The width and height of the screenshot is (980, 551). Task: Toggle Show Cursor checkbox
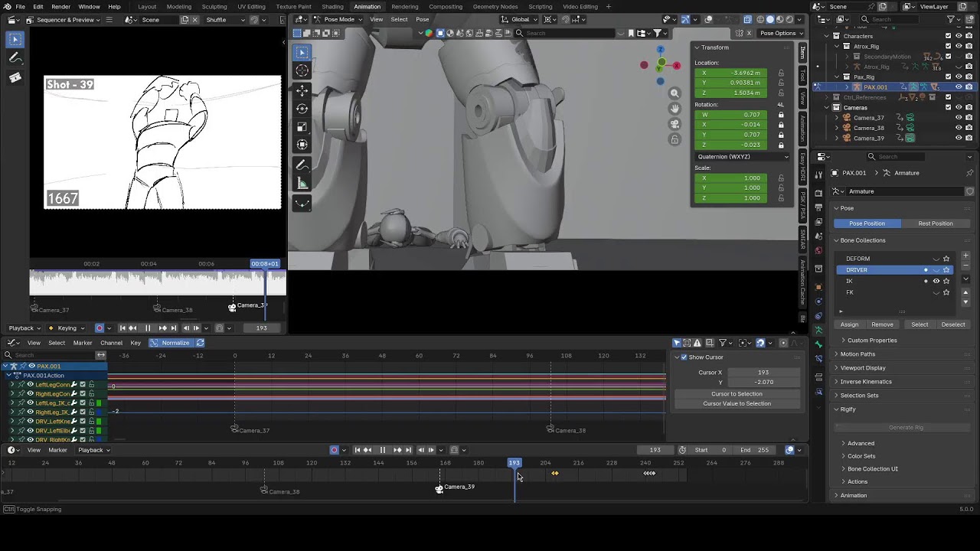point(684,357)
